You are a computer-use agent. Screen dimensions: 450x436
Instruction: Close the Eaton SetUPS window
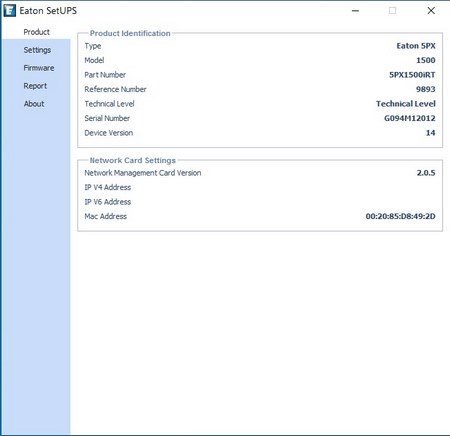pyautogui.click(x=431, y=11)
